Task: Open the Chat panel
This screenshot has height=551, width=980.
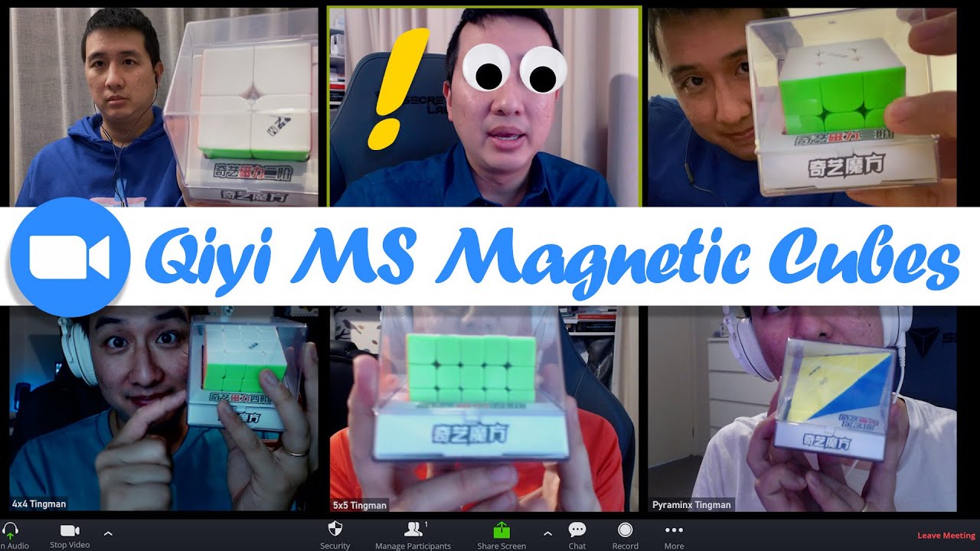Action: click(x=577, y=535)
